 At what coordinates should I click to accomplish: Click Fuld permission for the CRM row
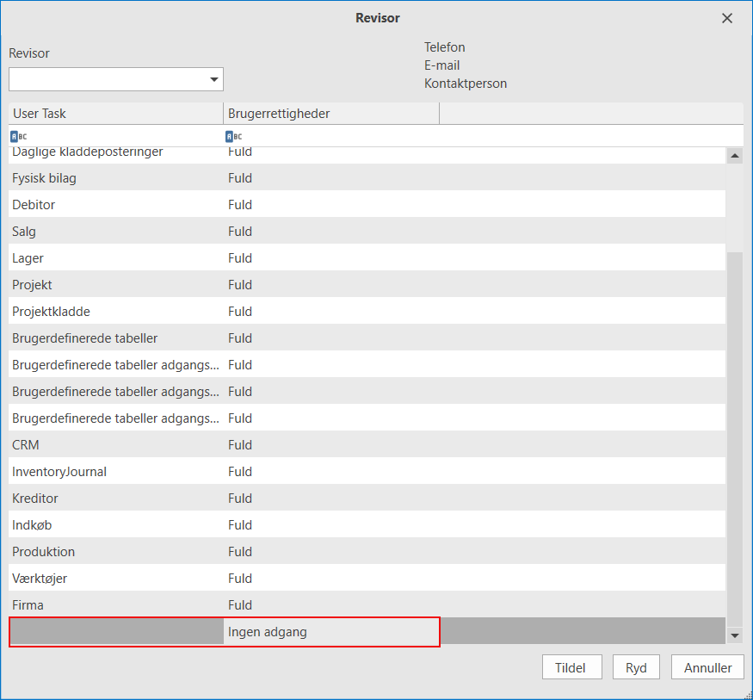click(x=240, y=445)
